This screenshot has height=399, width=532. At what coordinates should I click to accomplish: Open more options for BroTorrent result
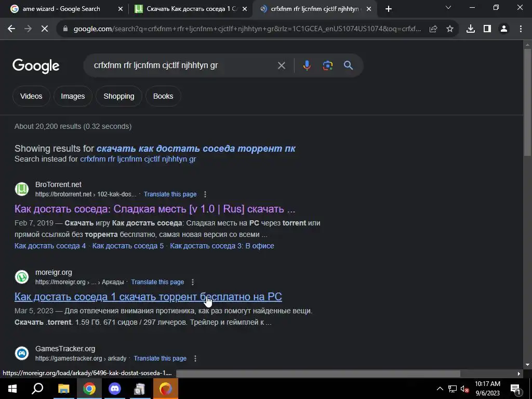(x=205, y=194)
